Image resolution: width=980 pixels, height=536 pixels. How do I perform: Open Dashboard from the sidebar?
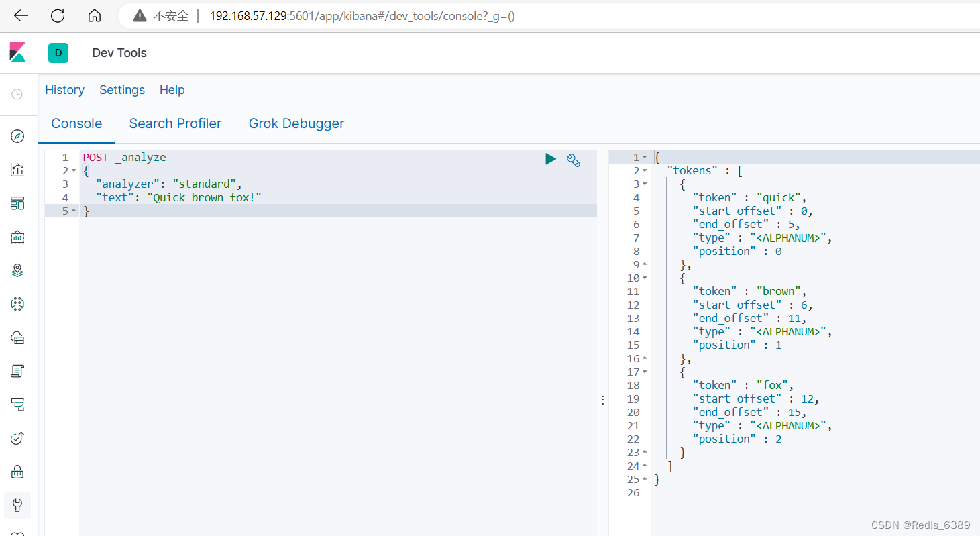(18, 203)
